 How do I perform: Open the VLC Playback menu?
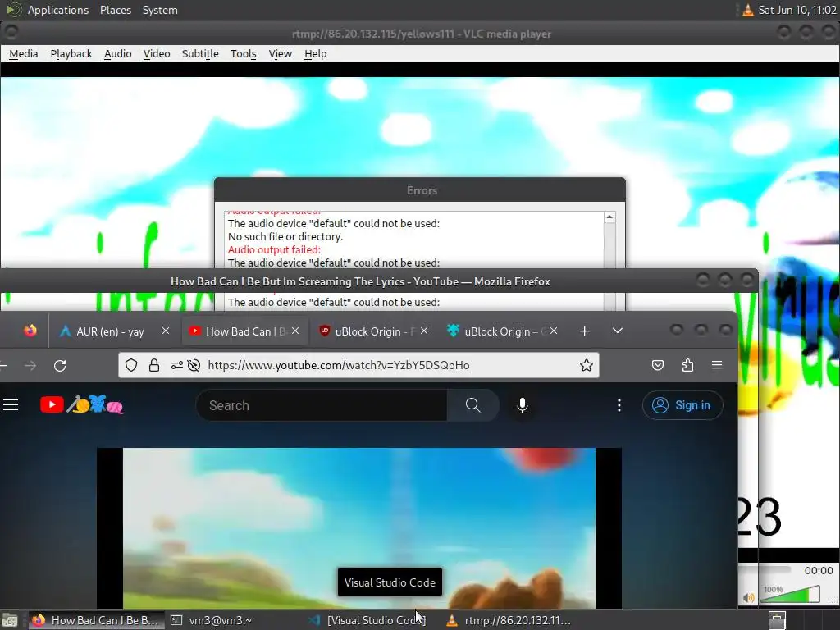[71, 53]
